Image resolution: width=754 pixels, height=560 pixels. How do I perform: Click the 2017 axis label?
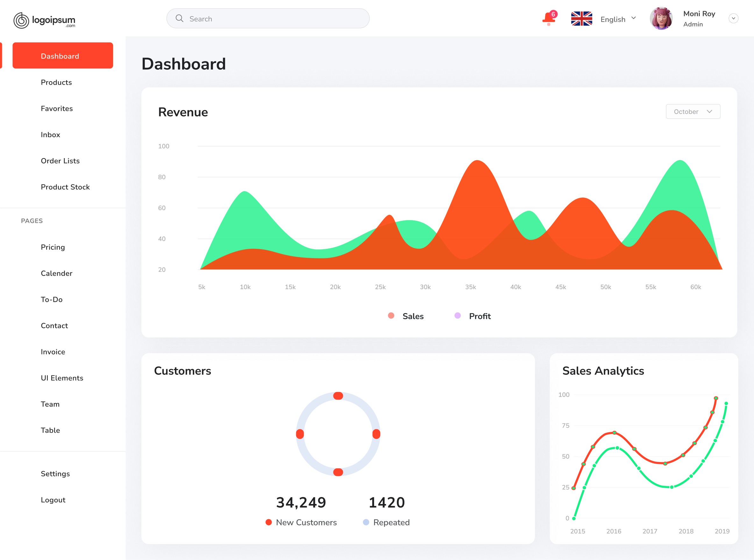(x=650, y=531)
